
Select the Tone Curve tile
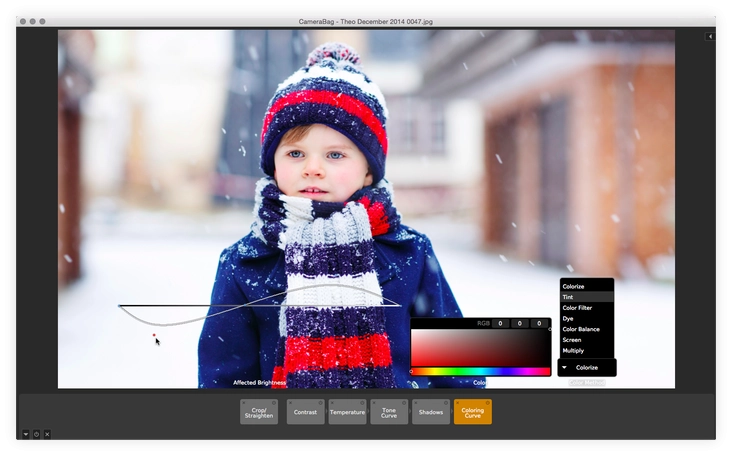pos(389,412)
